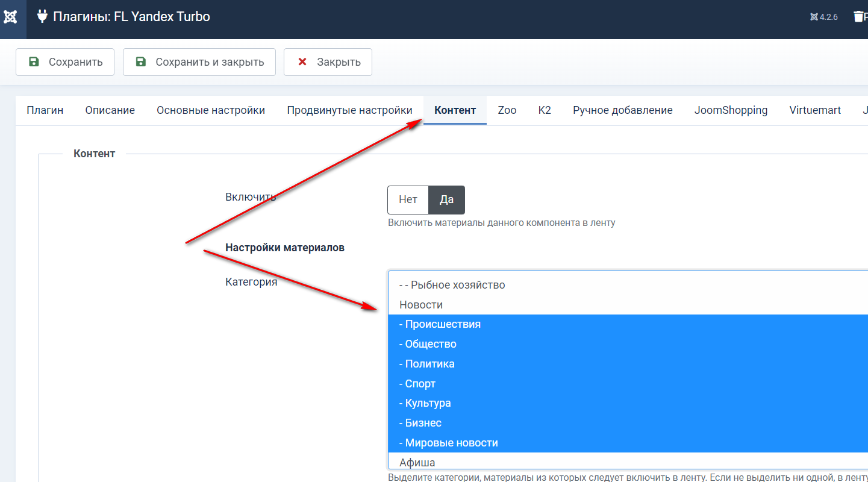The width and height of the screenshot is (868, 482).
Task: Click the red X icon on Закрыть
Action: (x=302, y=62)
